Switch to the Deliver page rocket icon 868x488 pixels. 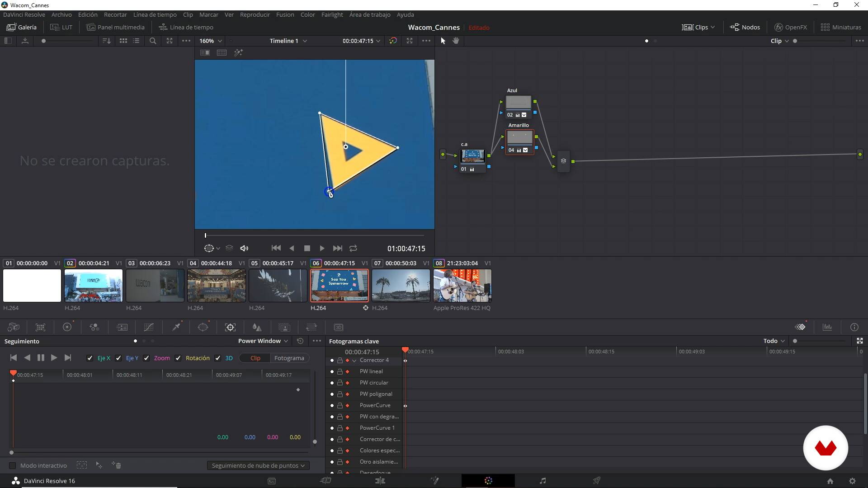tap(597, 481)
